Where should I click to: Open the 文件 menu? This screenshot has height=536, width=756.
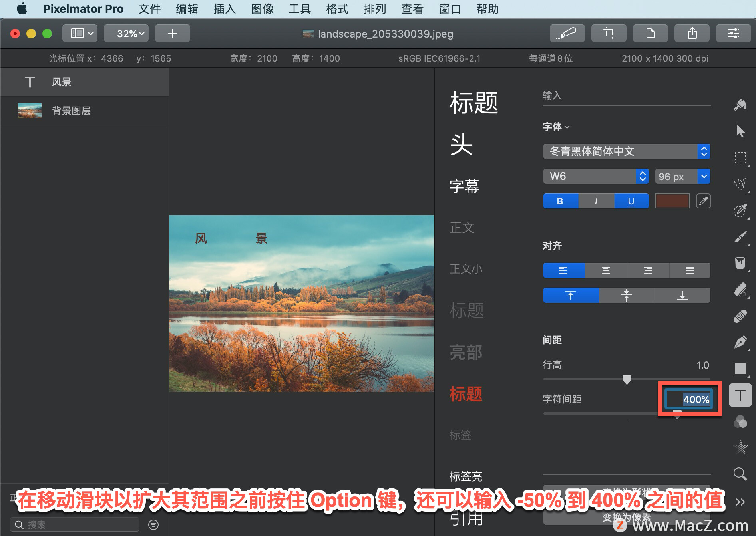(149, 9)
